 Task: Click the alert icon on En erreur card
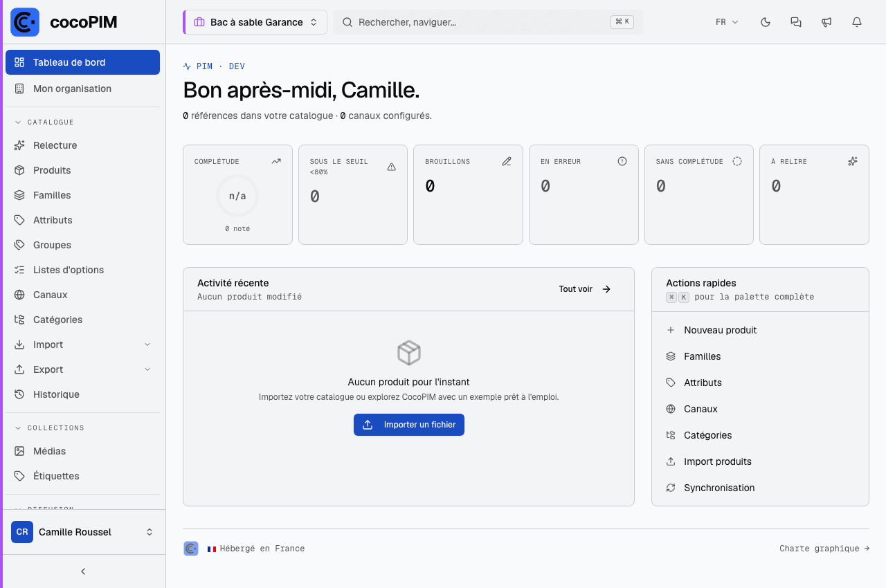coord(622,161)
